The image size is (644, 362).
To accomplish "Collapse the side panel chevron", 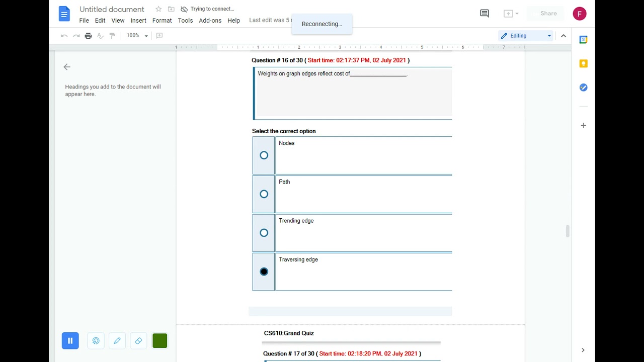I will (583, 350).
